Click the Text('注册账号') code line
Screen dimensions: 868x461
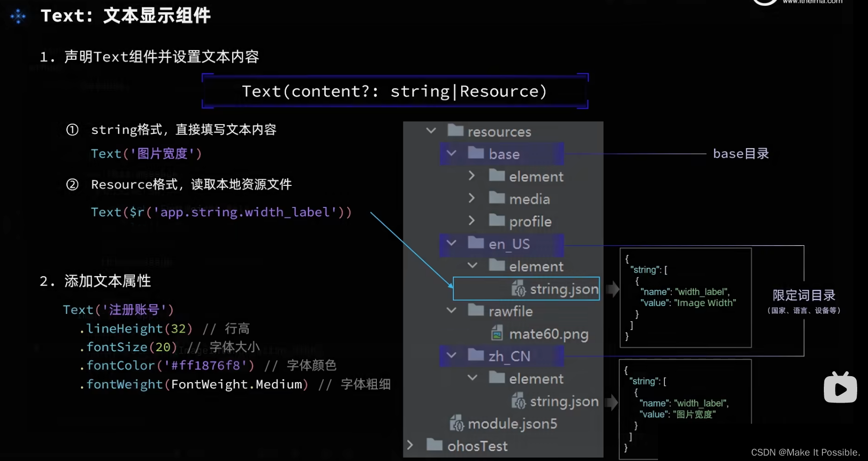tap(118, 309)
